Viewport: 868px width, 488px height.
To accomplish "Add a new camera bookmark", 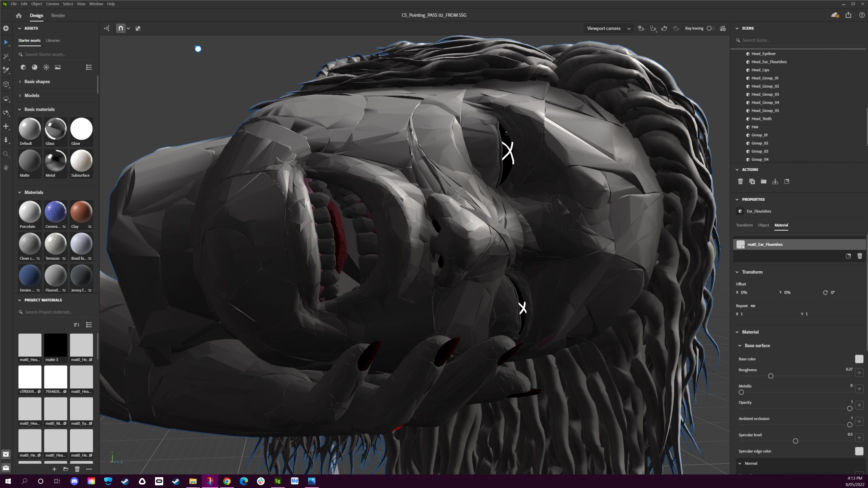I will pos(641,28).
